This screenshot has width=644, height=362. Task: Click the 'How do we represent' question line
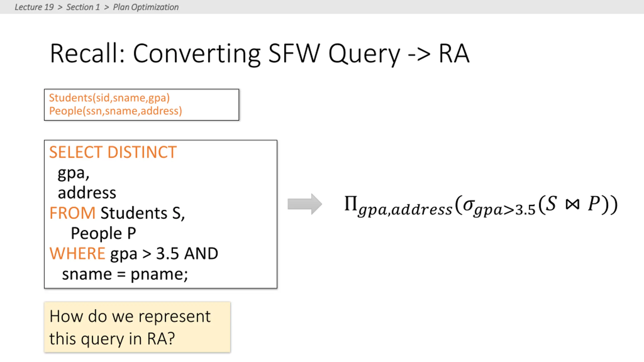tap(130, 316)
